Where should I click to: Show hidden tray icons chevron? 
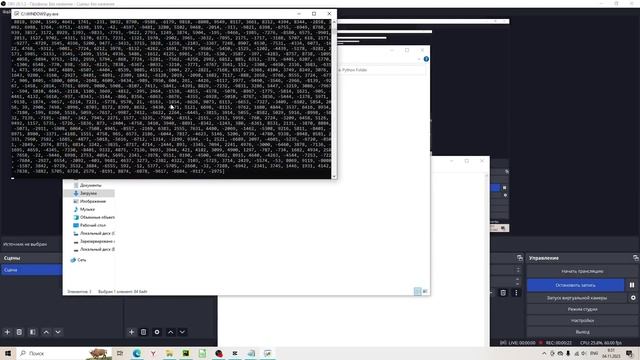coord(544,353)
